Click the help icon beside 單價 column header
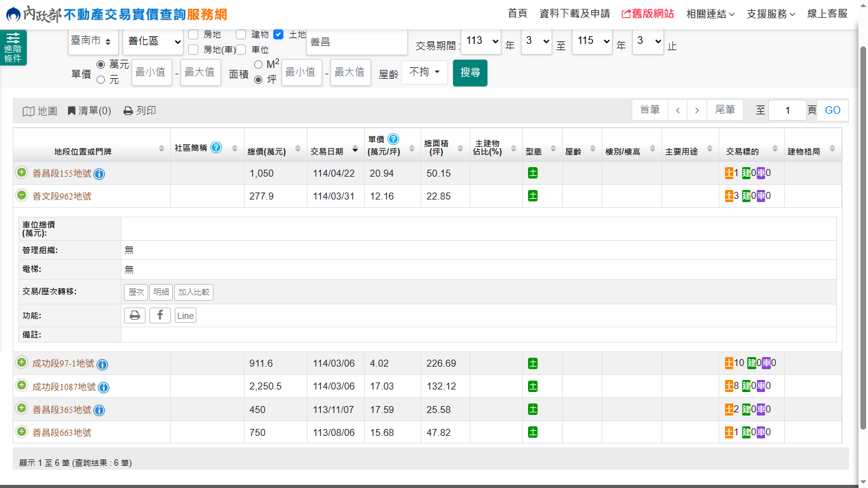The image size is (868, 488). pyautogui.click(x=393, y=139)
